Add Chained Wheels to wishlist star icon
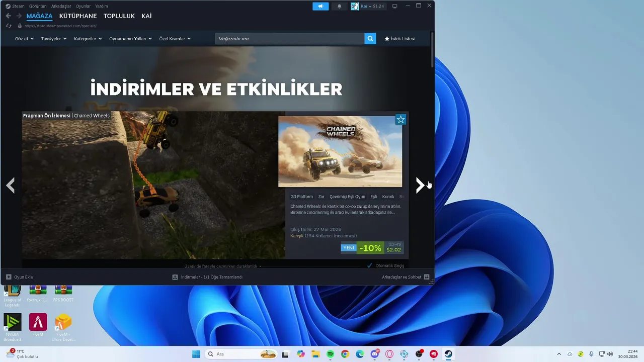Screen dimensions: 644x362 click(x=400, y=119)
